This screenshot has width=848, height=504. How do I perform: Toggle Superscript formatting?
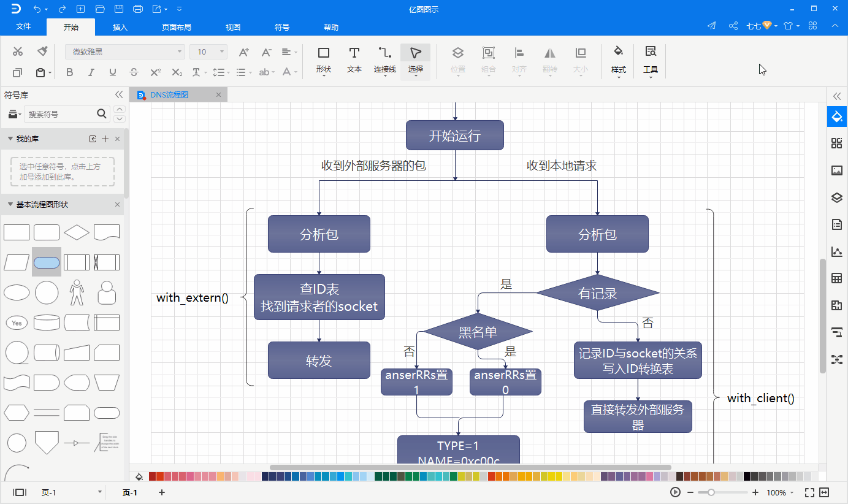[x=155, y=72]
